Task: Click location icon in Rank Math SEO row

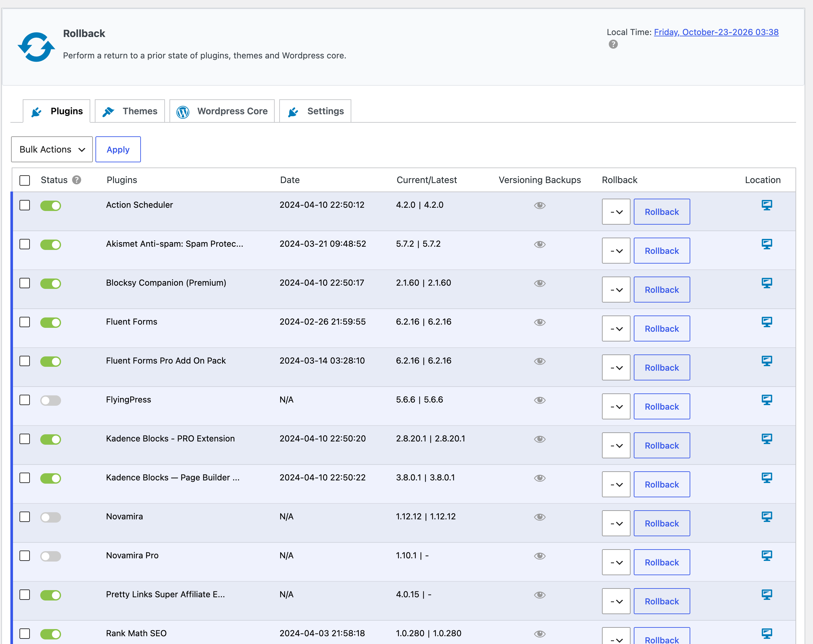Action: [767, 633]
